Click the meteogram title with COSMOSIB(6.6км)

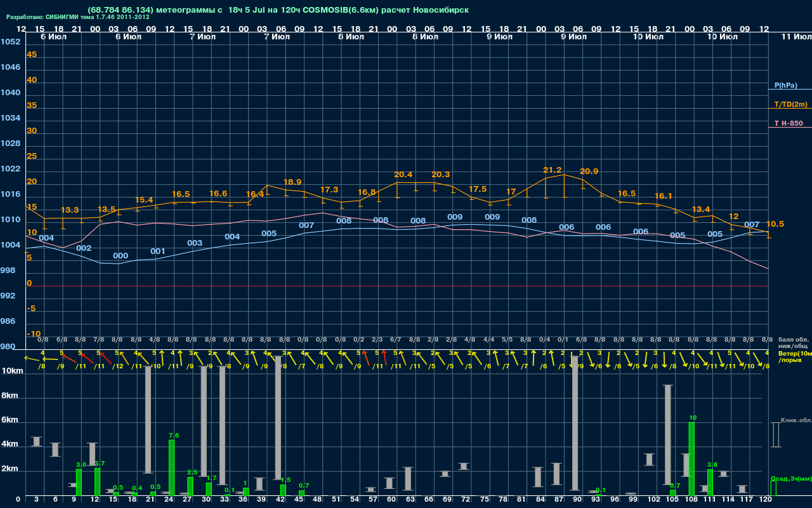278,10
